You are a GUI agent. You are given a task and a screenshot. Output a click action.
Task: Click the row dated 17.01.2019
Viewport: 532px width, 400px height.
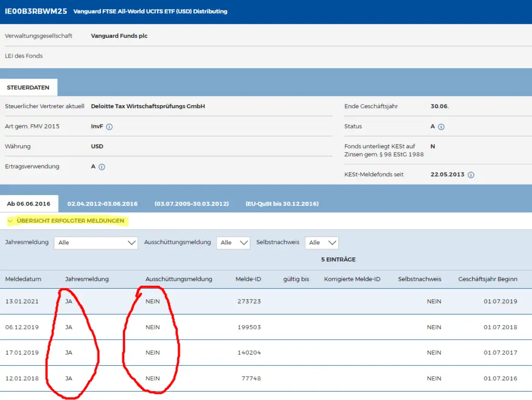(22, 353)
